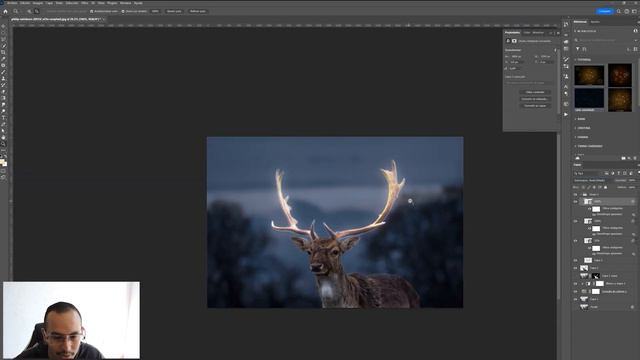Click the Rellenar pantalla button
The width and height of the screenshot is (640, 360).
pos(198,11)
